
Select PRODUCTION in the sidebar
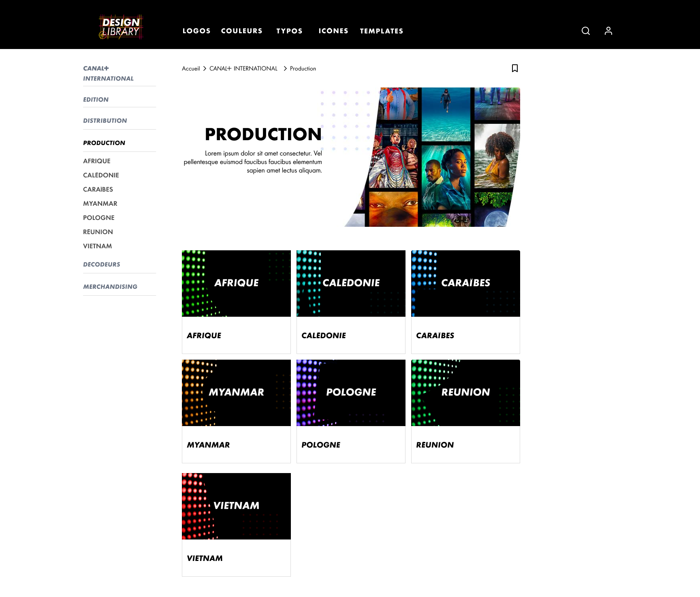104,143
